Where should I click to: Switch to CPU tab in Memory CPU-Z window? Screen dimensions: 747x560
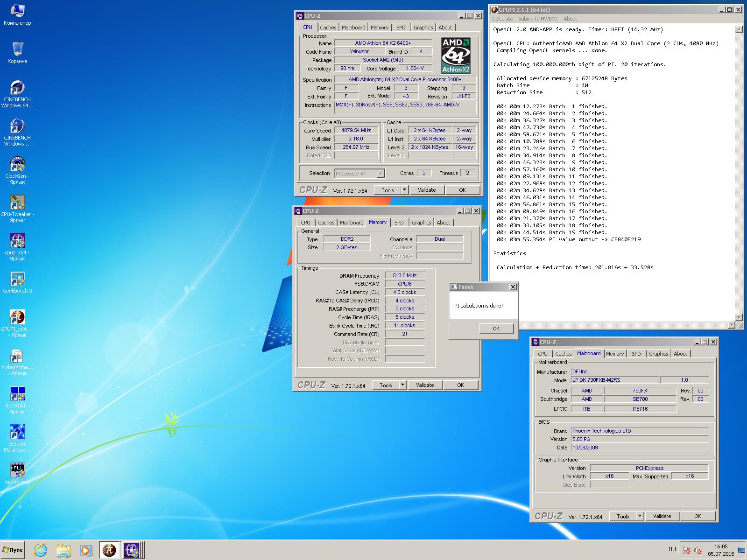[x=305, y=223]
